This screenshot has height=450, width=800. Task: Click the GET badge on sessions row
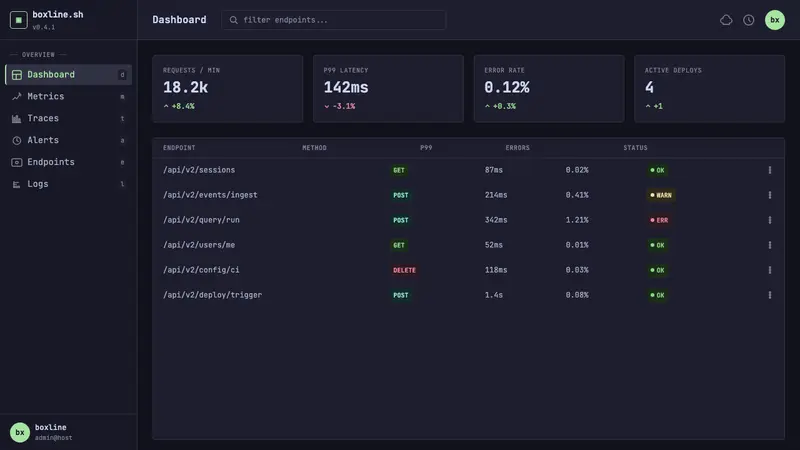(x=399, y=170)
